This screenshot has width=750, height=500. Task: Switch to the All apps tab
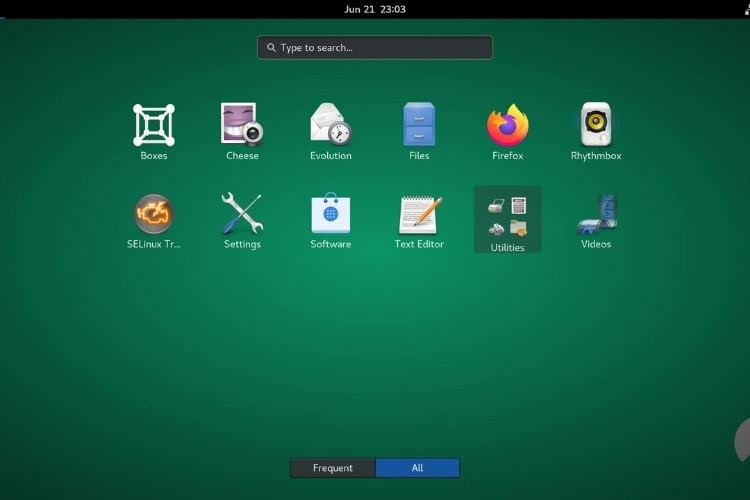(x=418, y=468)
